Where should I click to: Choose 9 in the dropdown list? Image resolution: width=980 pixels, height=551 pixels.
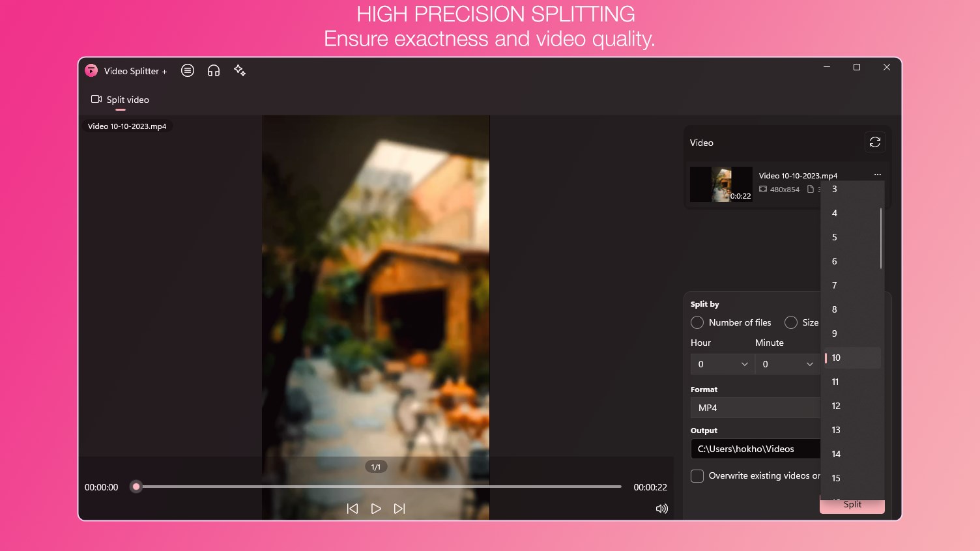[x=852, y=333]
